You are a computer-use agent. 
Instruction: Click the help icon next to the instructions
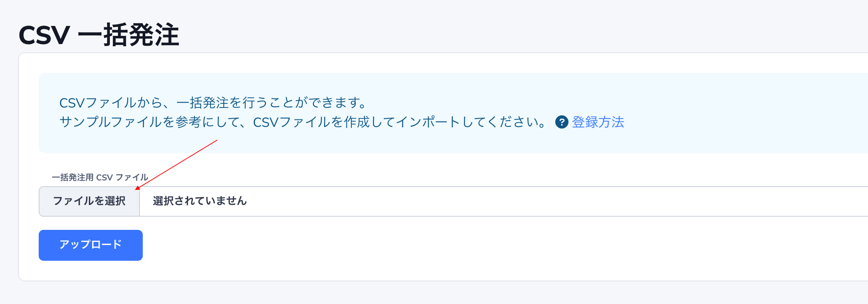562,122
